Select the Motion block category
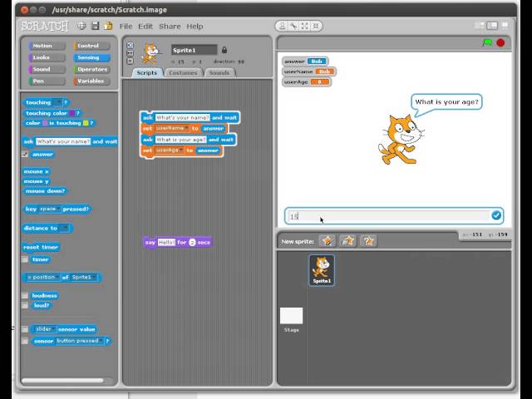Viewport: 532px width, 399px height. 47,46
